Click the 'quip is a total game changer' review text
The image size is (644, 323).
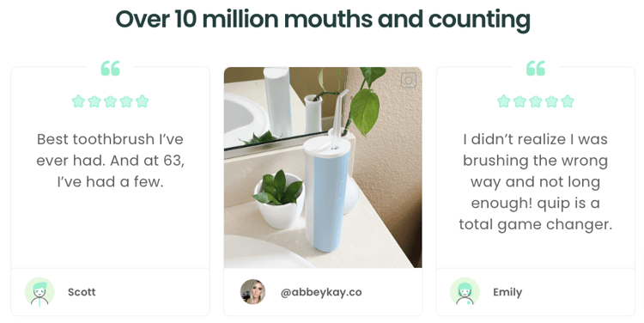(x=536, y=214)
